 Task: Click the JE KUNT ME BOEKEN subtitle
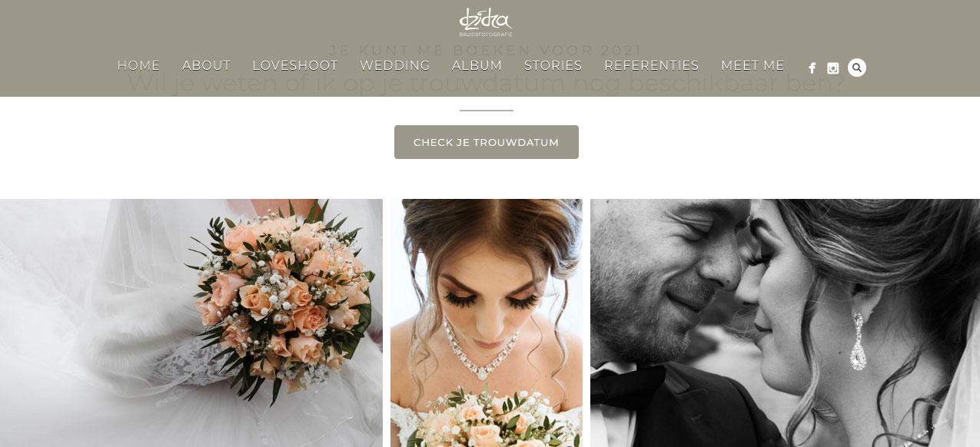pyautogui.click(x=485, y=51)
